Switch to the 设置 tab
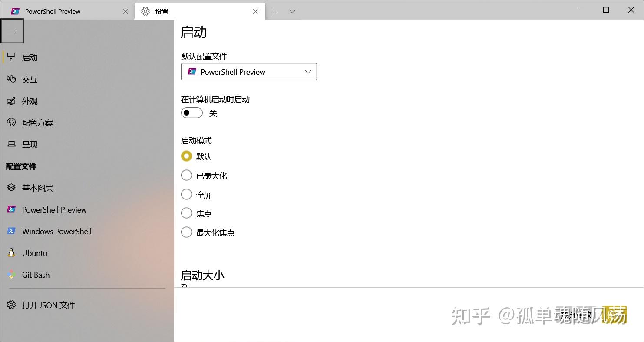The width and height of the screenshot is (644, 342). pyautogui.click(x=200, y=11)
